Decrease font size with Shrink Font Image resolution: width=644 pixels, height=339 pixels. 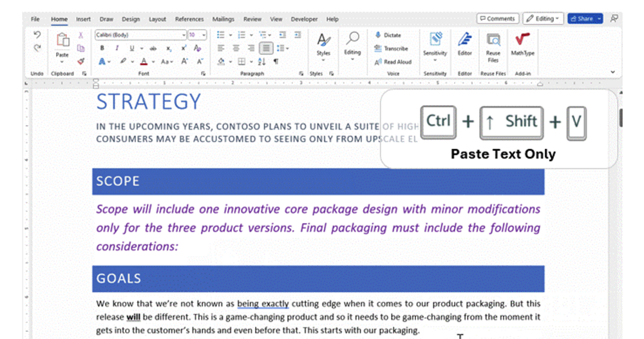click(x=200, y=62)
